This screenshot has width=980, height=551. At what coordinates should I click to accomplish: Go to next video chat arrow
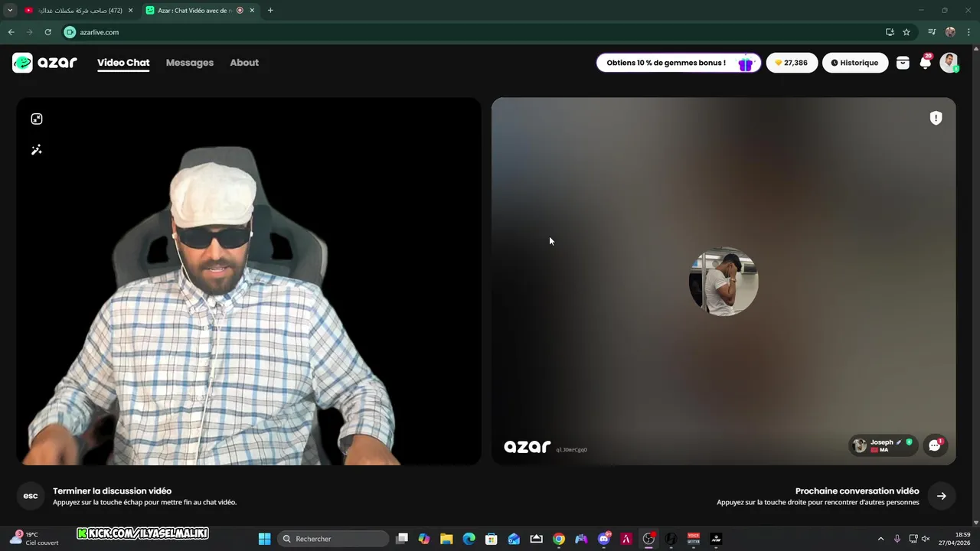click(942, 496)
